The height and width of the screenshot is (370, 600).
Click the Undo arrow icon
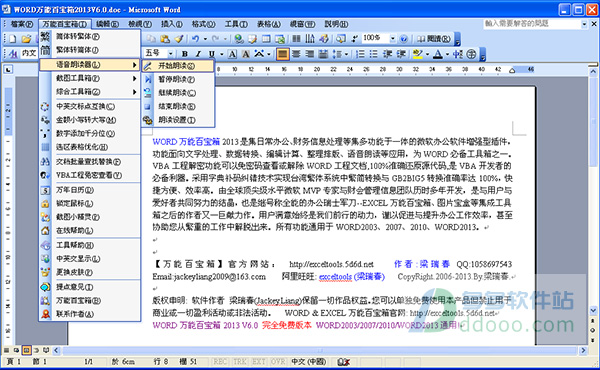click(196, 39)
